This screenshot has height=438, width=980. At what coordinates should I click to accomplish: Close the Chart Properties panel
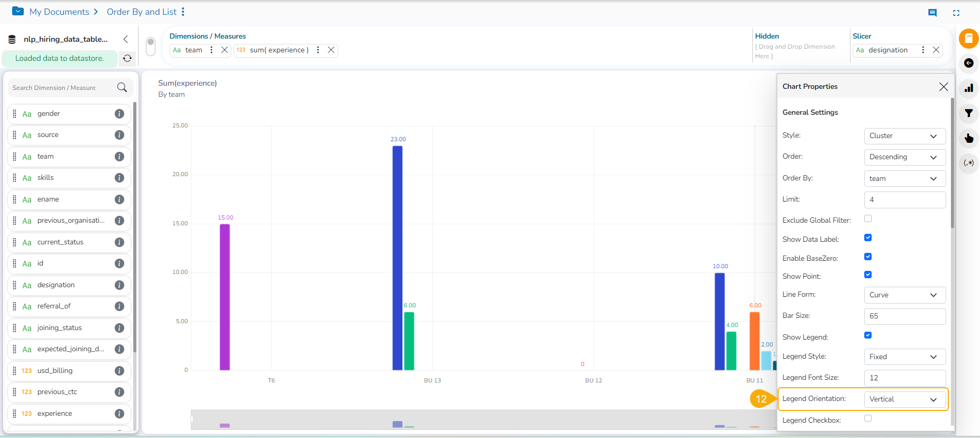(x=944, y=87)
